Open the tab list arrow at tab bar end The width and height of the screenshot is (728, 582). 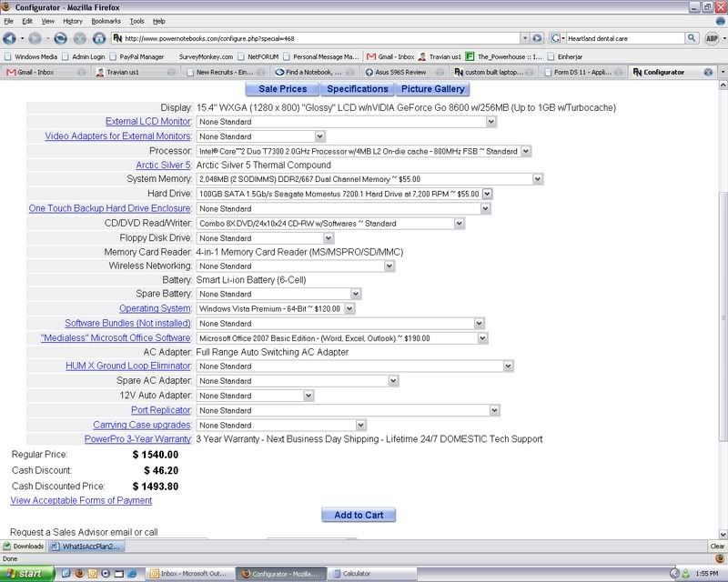723,72
